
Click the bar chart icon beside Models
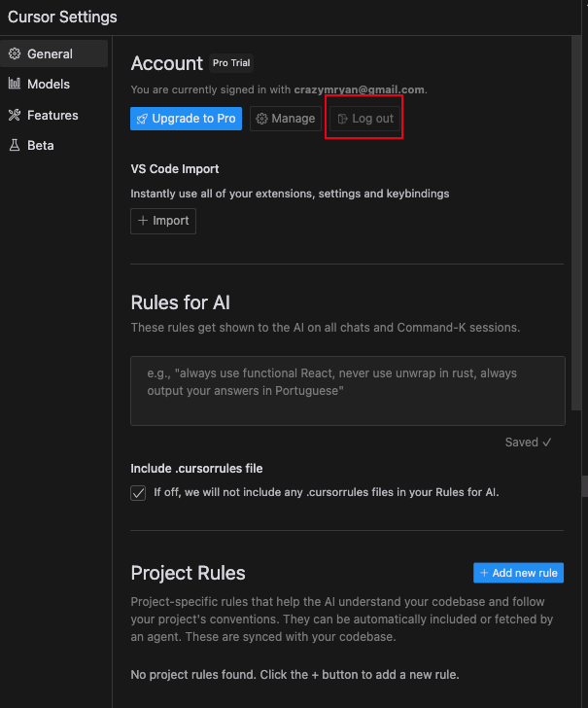tap(15, 85)
